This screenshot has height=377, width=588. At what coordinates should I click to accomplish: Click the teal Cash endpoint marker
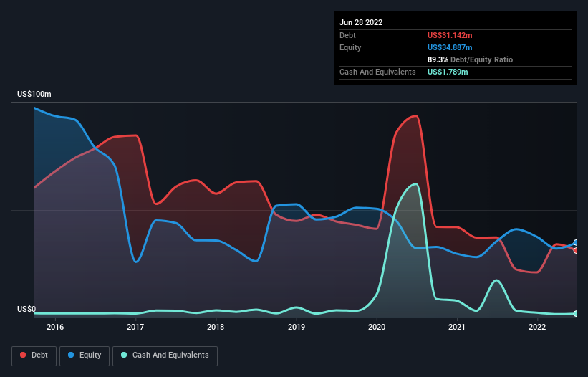(577, 314)
